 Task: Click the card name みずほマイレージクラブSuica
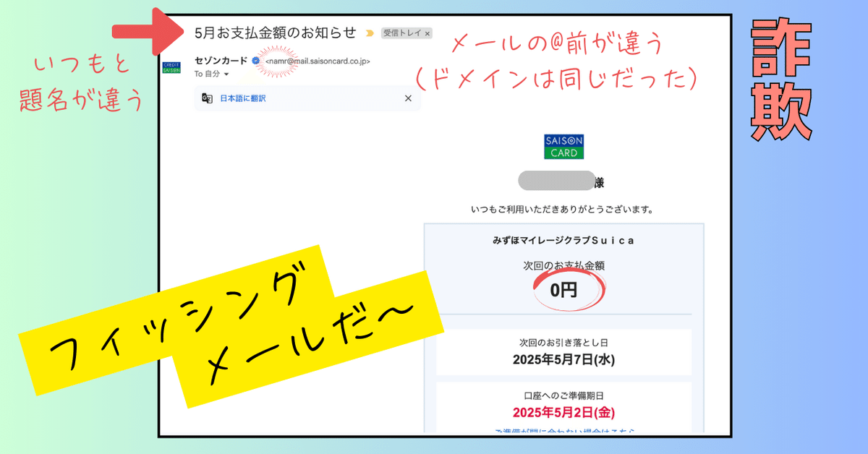coord(563,240)
